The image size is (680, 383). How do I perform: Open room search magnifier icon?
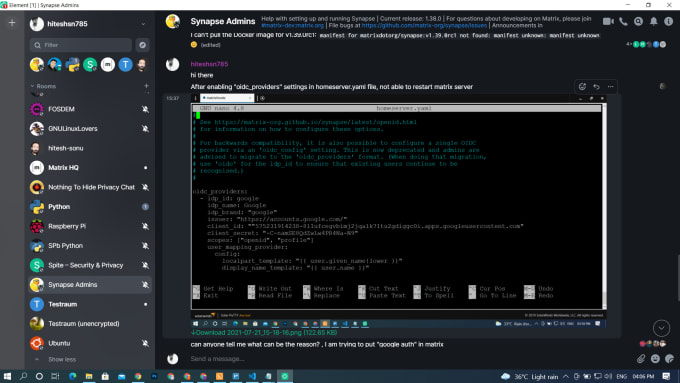(x=638, y=21)
